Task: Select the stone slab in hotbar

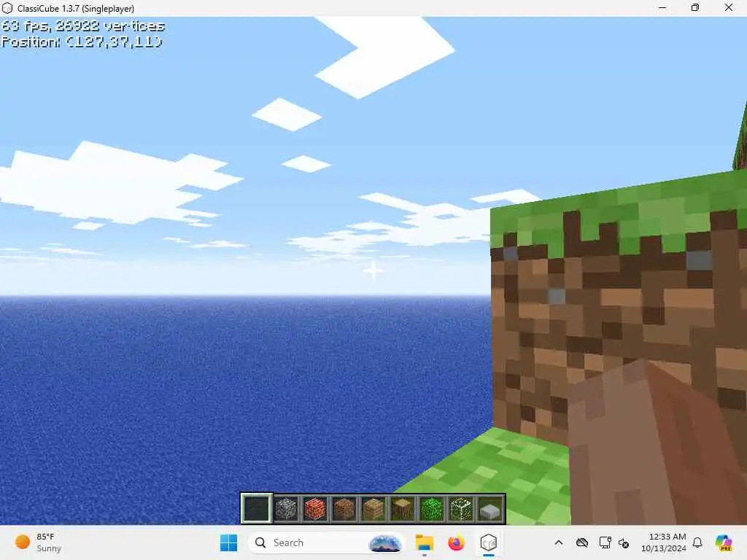Action: [x=489, y=510]
